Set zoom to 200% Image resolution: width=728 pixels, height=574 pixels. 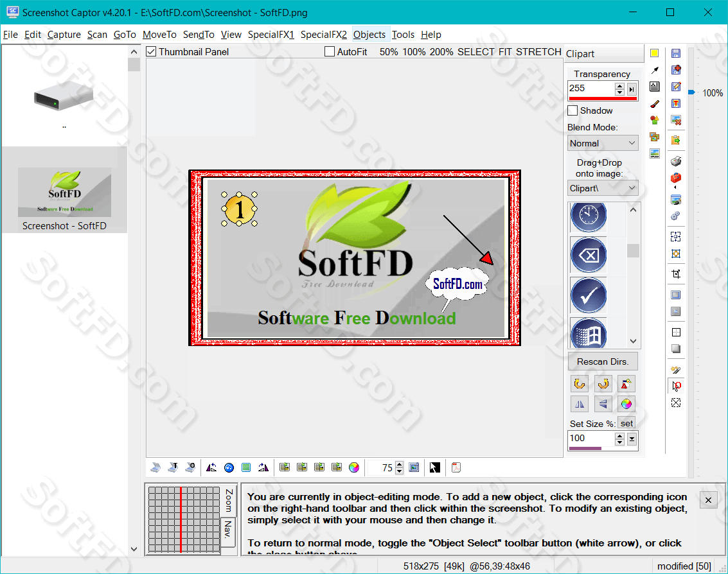click(x=441, y=51)
